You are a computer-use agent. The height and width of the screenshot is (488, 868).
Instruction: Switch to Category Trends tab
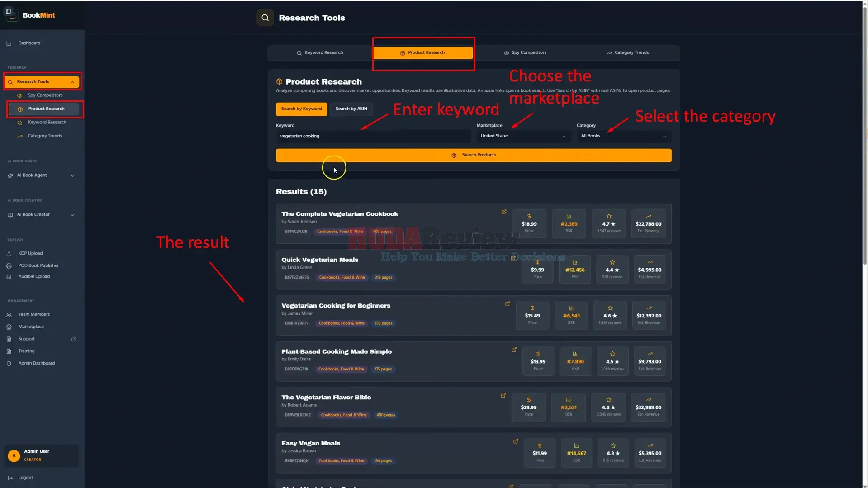(627, 52)
